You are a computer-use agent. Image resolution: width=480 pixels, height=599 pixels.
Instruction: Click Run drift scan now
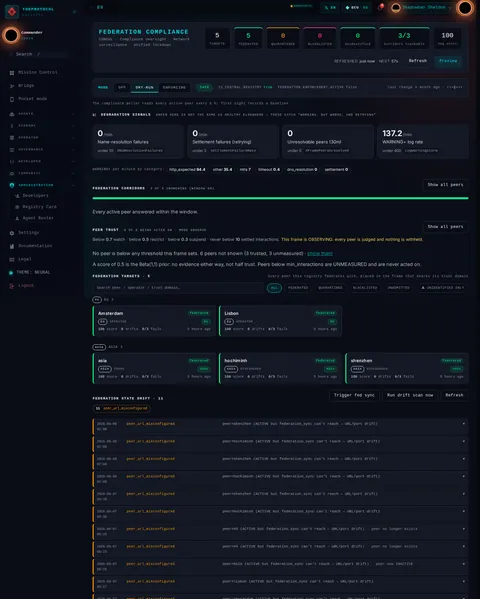coord(410,395)
